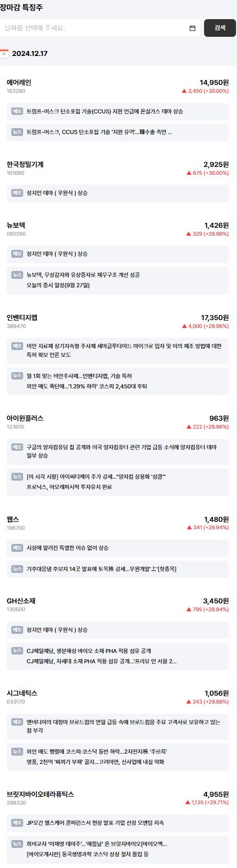The image size is (237, 868).
Task: Click the 메모 badge under 한국정밀기계
Action: click(x=17, y=193)
